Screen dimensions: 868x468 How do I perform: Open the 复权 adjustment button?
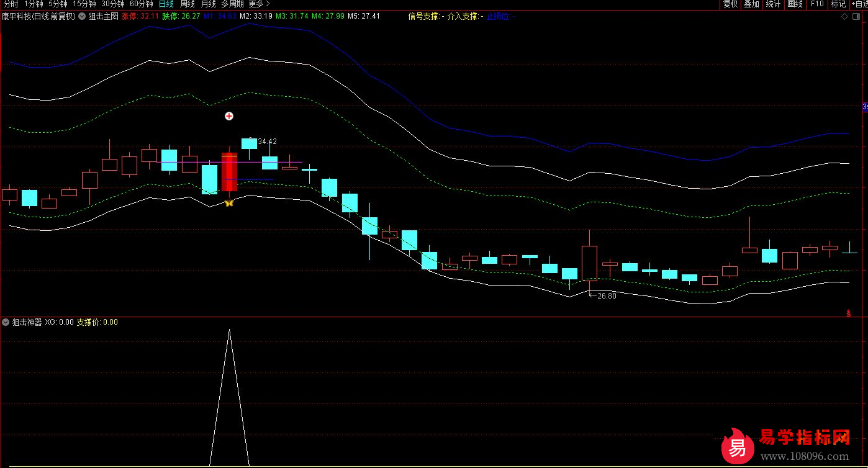[x=730, y=4]
